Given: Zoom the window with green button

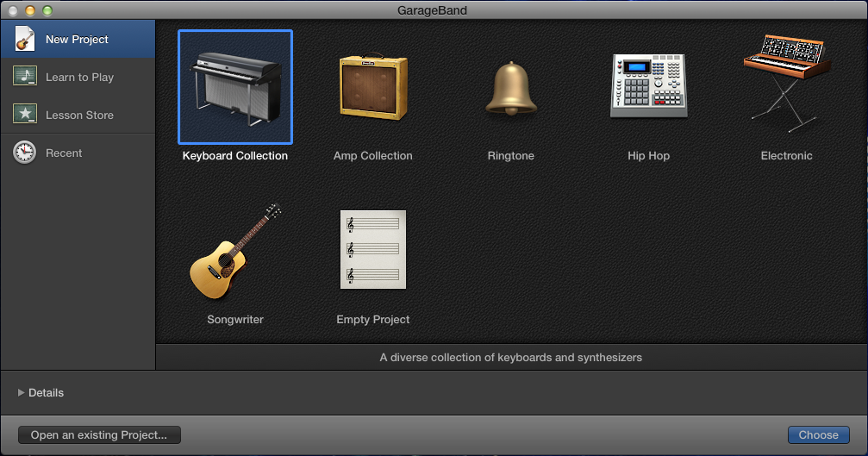Looking at the screenshot, I should pyautogui.click(x=47, y=10).
